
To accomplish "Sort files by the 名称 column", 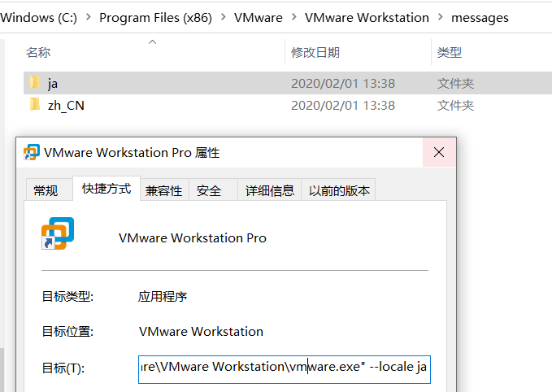I will click(x=38, y=53).
